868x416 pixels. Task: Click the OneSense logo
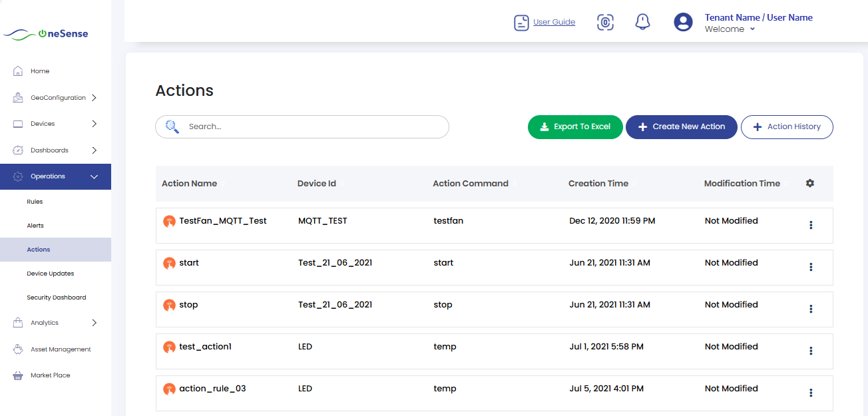[46, 34]
